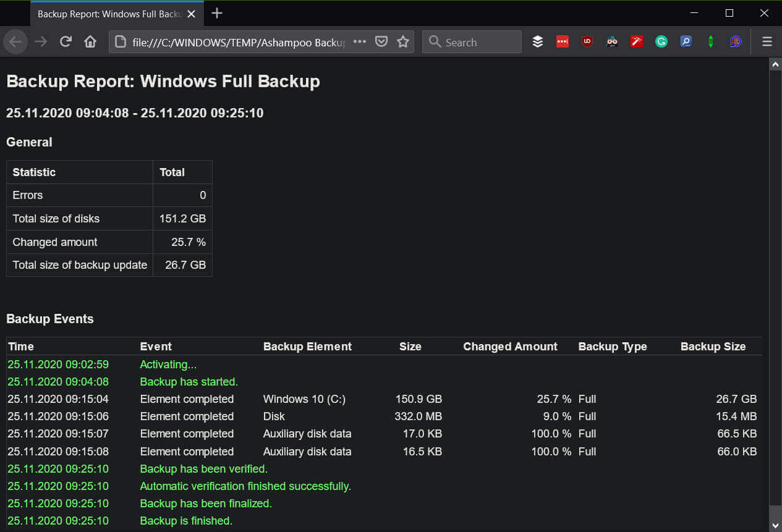Go back to previous page
The image size is (782, 532).
pyautogui.click(x=15, y=41)
